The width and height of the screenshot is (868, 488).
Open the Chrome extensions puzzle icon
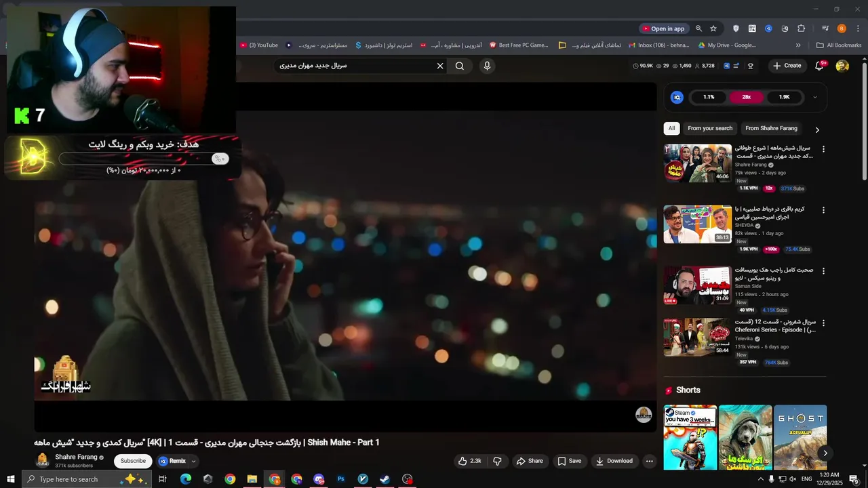tap(802, 28)
